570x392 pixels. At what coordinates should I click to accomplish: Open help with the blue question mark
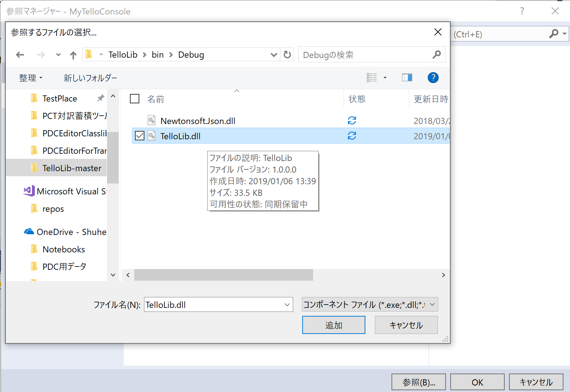coord(433,78)
